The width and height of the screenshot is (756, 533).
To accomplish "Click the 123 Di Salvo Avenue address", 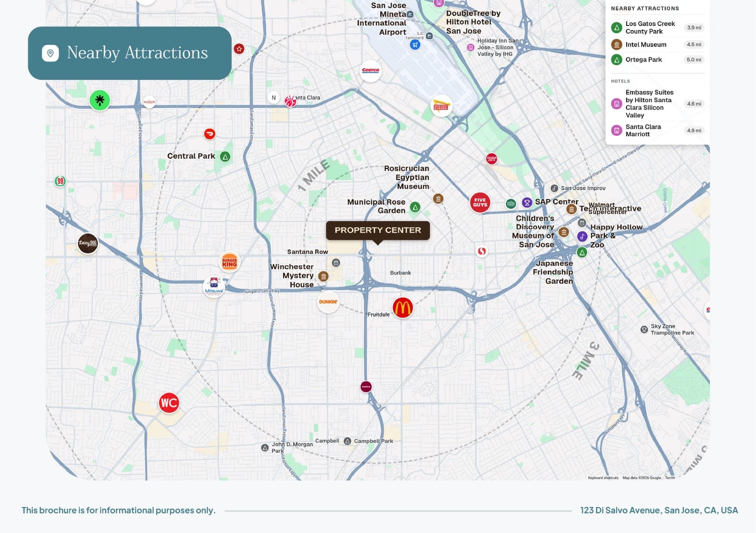I will tap(659, 510).
